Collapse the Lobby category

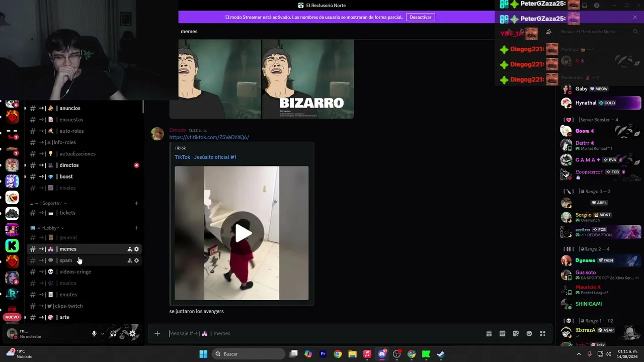click(x=47, y=228)
